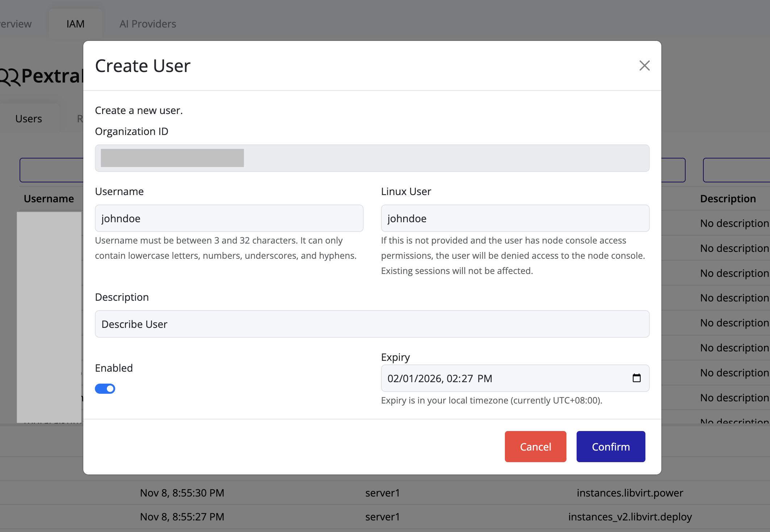Disable the Enabled toggle switch
The height and width of the screenshot is (532, 770).
point(105,388)
